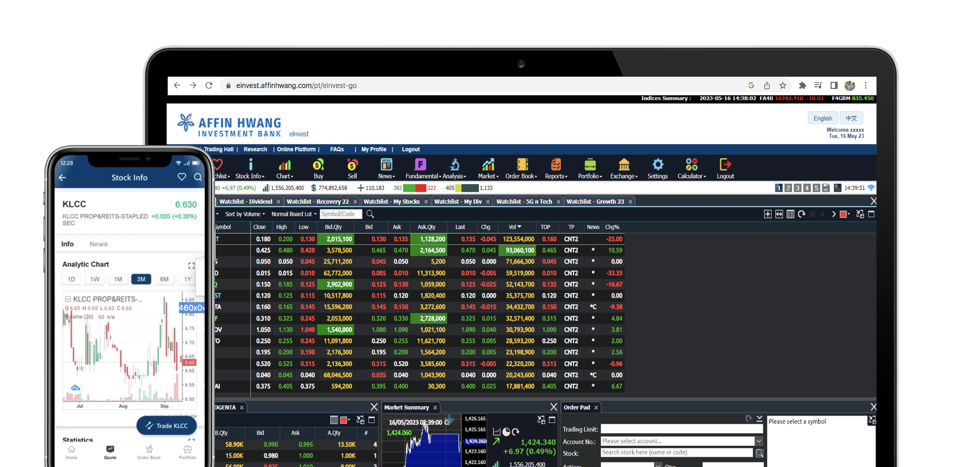Open the Order Book toolbar icon

[521, 168]
